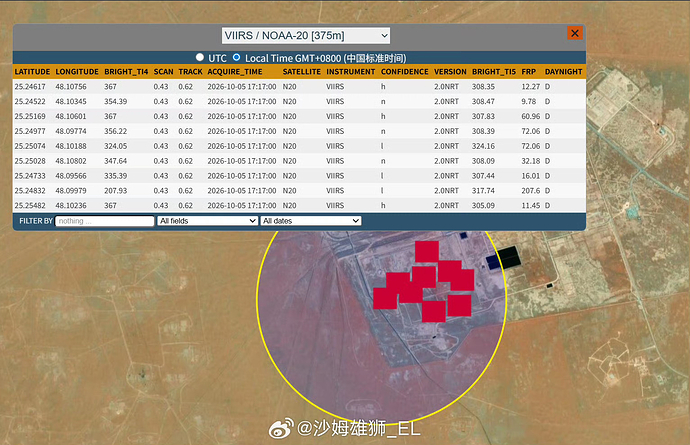Click FRP value 16.01
690x445 pixels.
coord(531,176)
